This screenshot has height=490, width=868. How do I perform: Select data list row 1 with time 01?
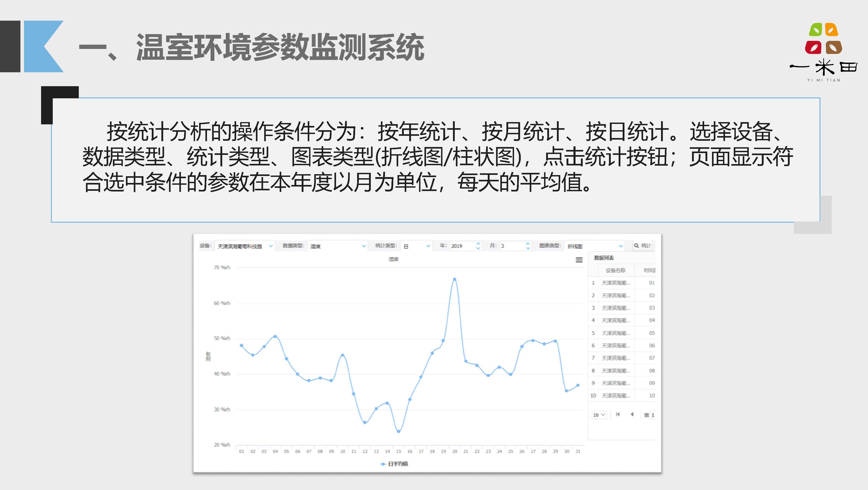click(x=622, y=283)
